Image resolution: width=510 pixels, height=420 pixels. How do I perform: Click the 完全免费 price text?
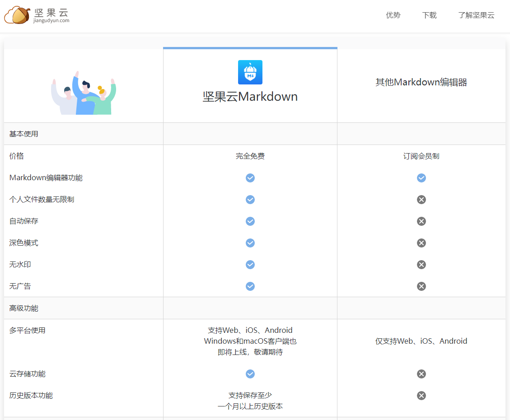click(250, 156)
